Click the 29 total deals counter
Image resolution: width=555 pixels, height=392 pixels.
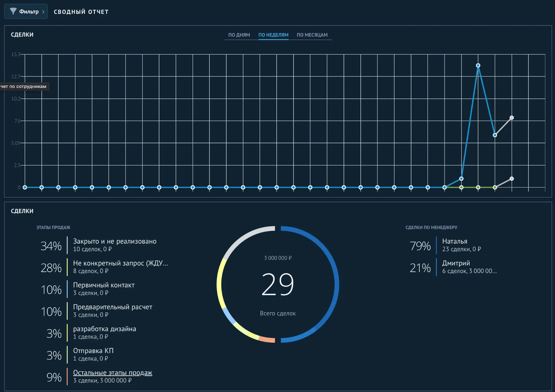[x=278, y=284]
